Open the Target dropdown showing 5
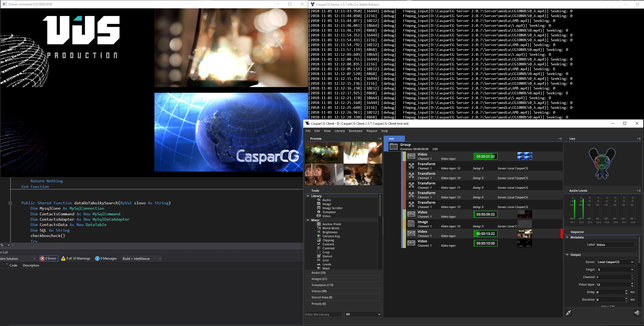The height and width of the screenshot is (326, 644). [x=615, y=269]
